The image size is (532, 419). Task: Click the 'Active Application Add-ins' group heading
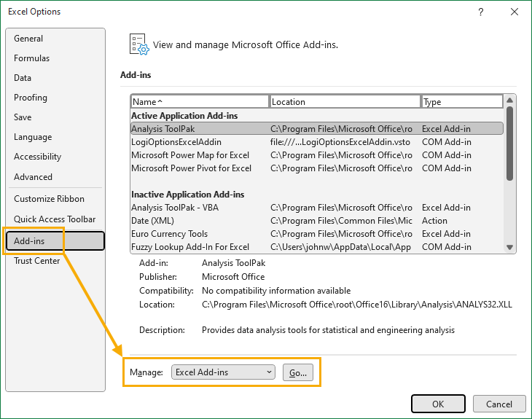(184, 116)
